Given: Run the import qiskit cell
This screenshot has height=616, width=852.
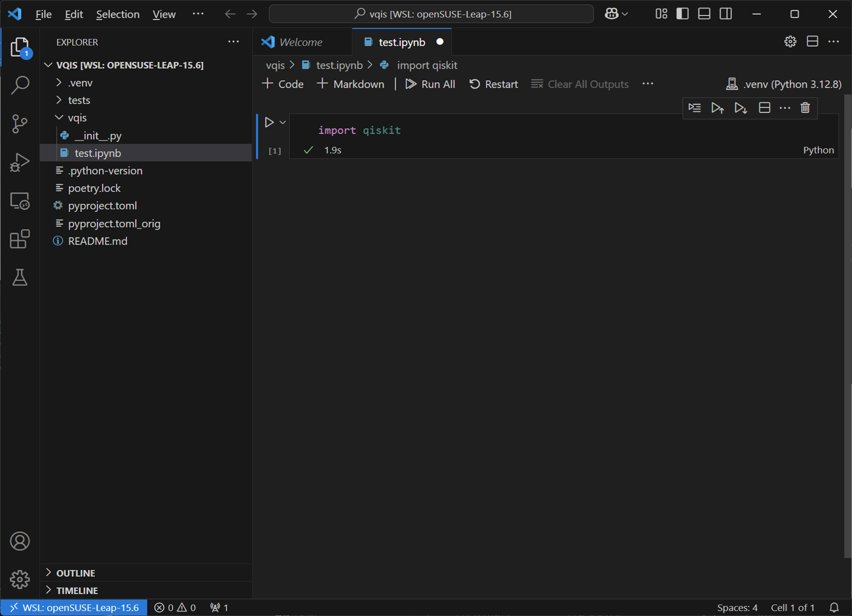Looking at the screenshot, I should (x=269, y=122).
